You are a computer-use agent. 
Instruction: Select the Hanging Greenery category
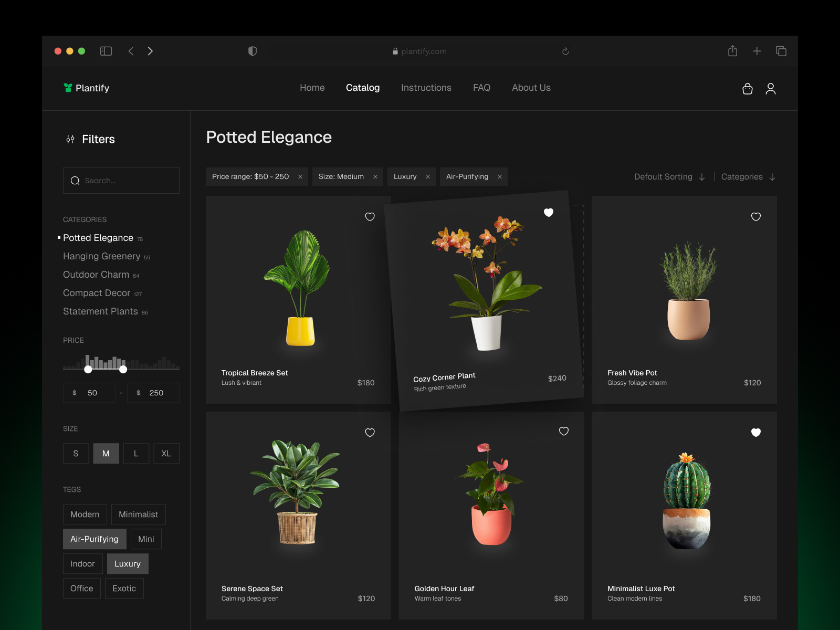point(101,256)
